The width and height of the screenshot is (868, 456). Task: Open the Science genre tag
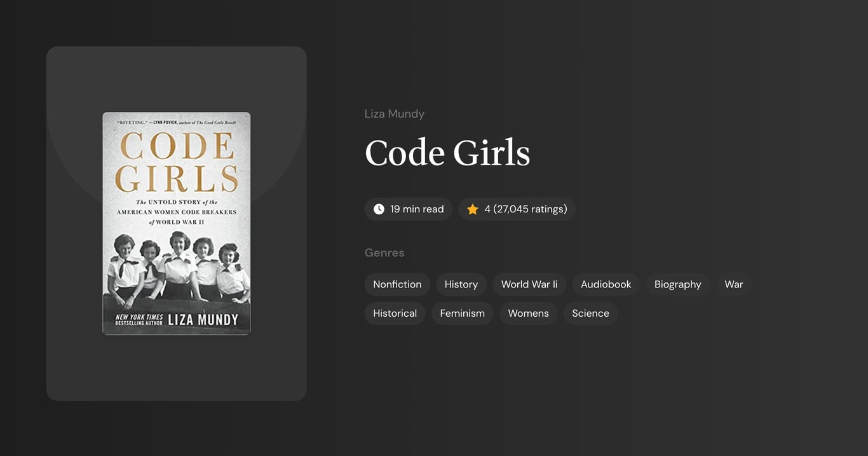(590, 313)
